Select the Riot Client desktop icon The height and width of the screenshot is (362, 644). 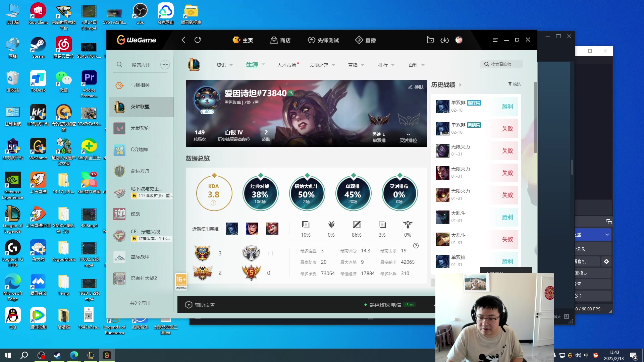(38, 14)
